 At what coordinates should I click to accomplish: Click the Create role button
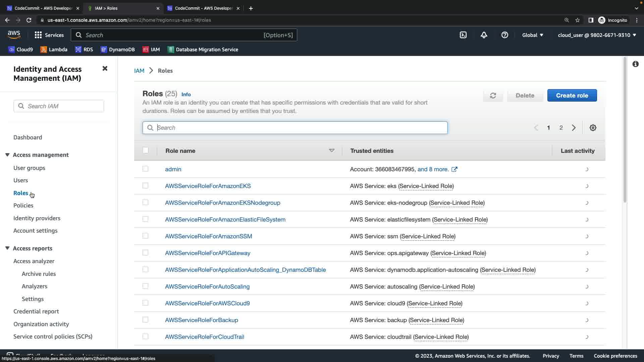572,96
